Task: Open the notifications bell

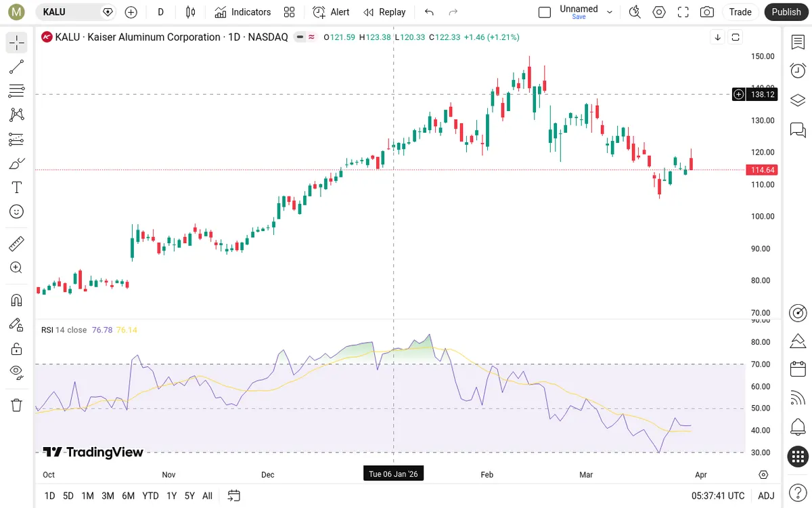Action: tap(798, 427)
